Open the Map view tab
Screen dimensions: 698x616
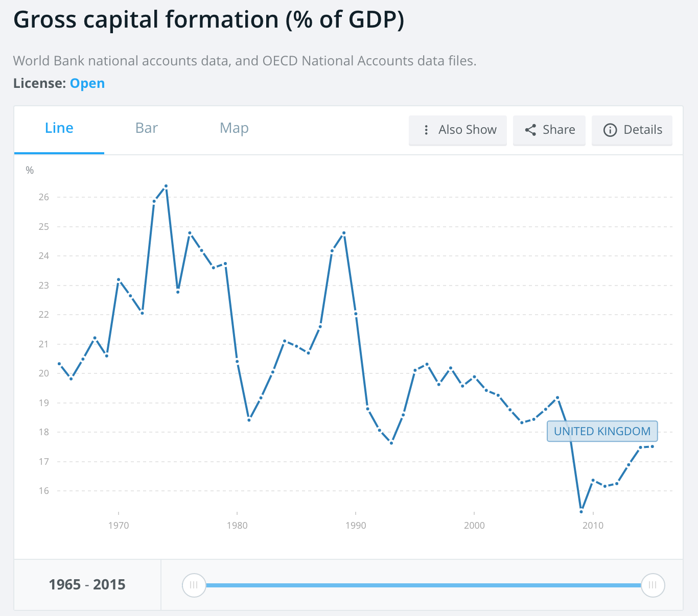[x=234, y=128]
